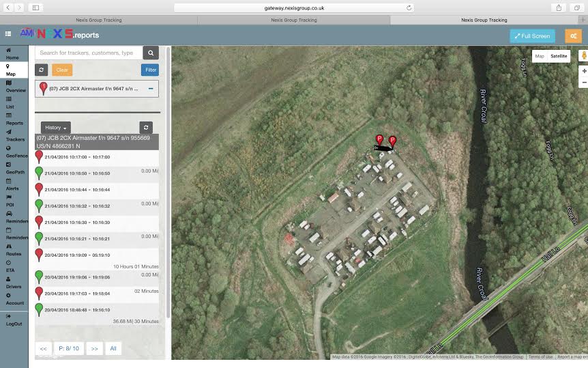Reload the page from address bar
Screen dimensions: 588x368
pyautogui.click(x=409, y=8)
